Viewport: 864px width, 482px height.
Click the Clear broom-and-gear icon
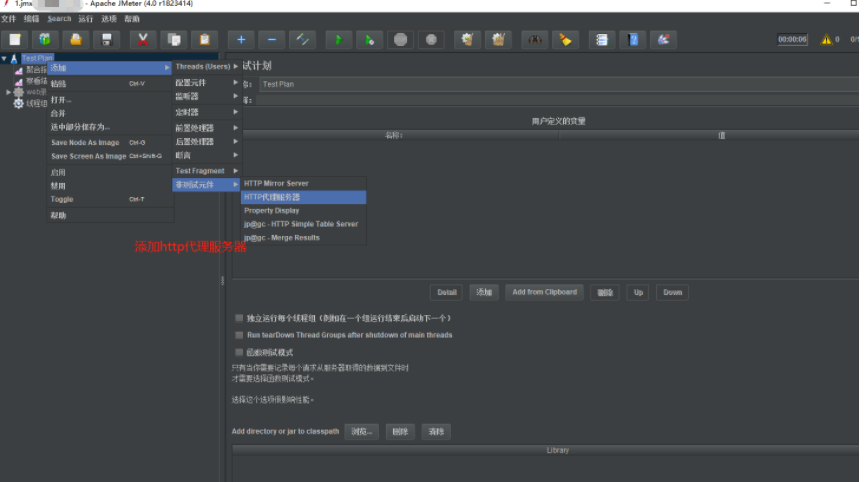point(467,40)
